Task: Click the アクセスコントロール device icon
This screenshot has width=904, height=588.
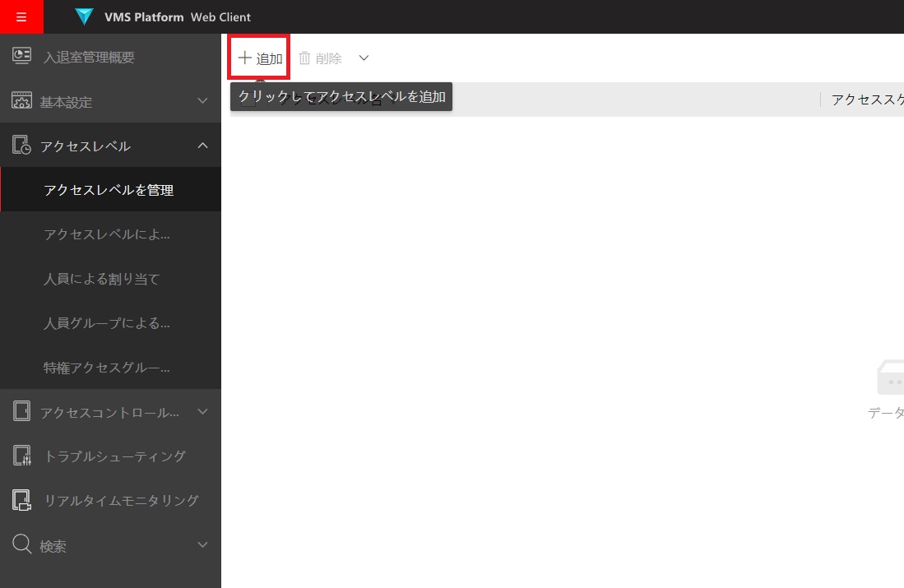Action: tap(21, 411)
